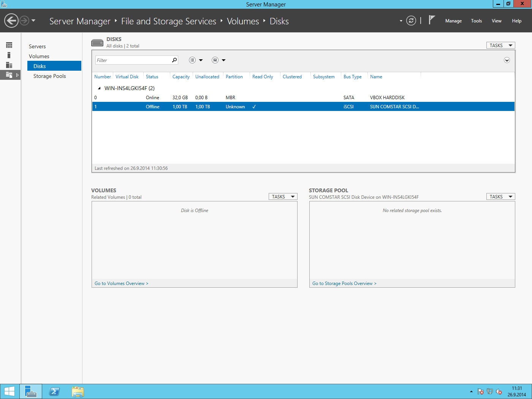Open the list view options icon

(x=192, y=60)
